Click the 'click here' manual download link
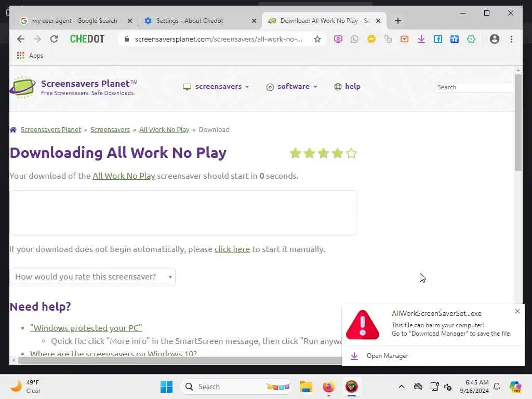 tap(232, 249)
